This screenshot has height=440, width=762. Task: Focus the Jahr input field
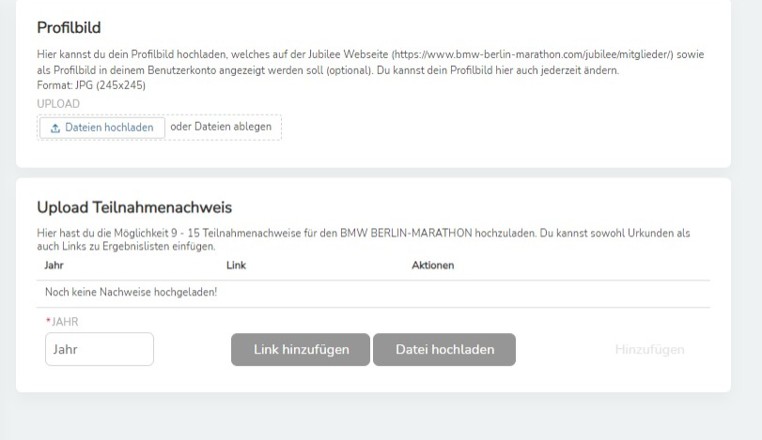point(99,349)
